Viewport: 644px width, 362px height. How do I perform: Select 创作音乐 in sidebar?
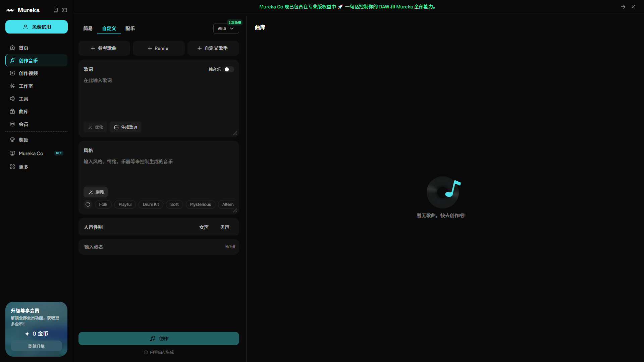[36, 60]
